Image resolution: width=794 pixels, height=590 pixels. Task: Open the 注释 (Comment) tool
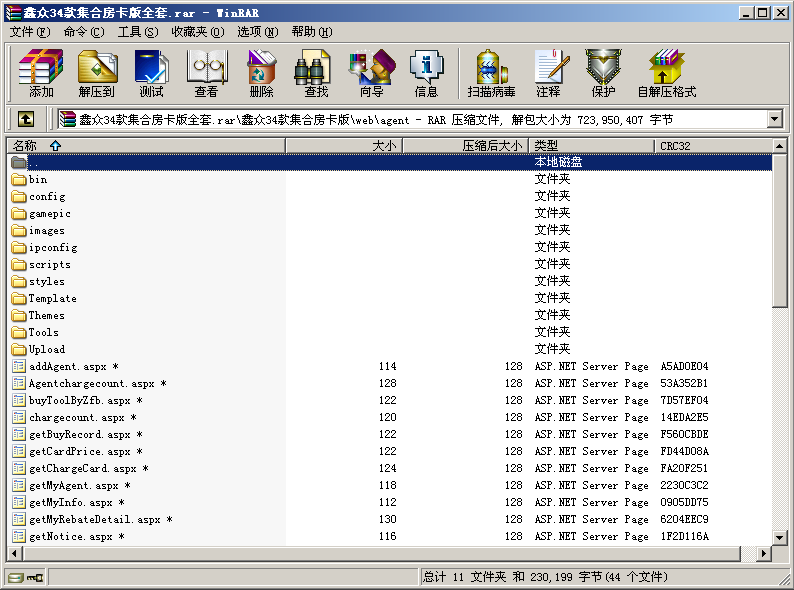548,74
